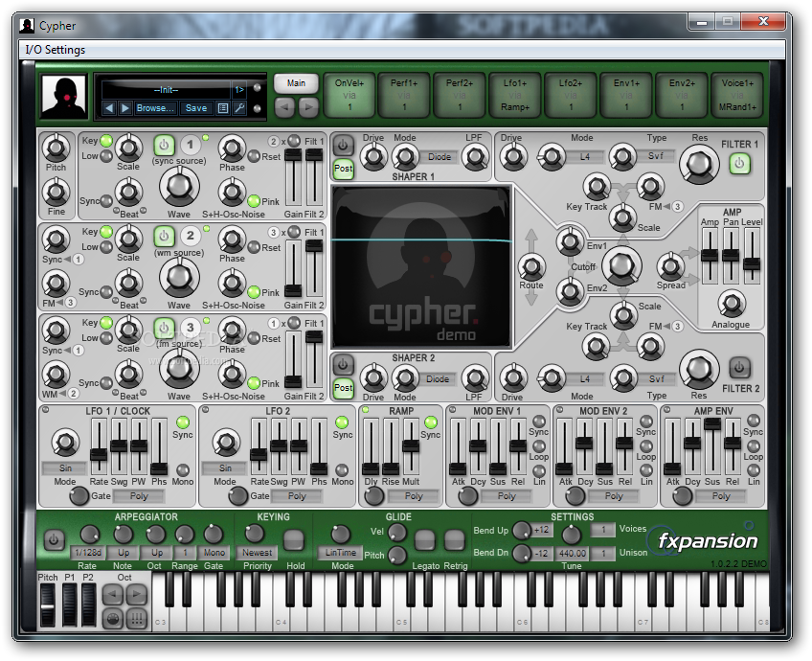This screenshot has height=661, width=812.
Task: Go to previous preset arrow
Action: coord(109,108)
